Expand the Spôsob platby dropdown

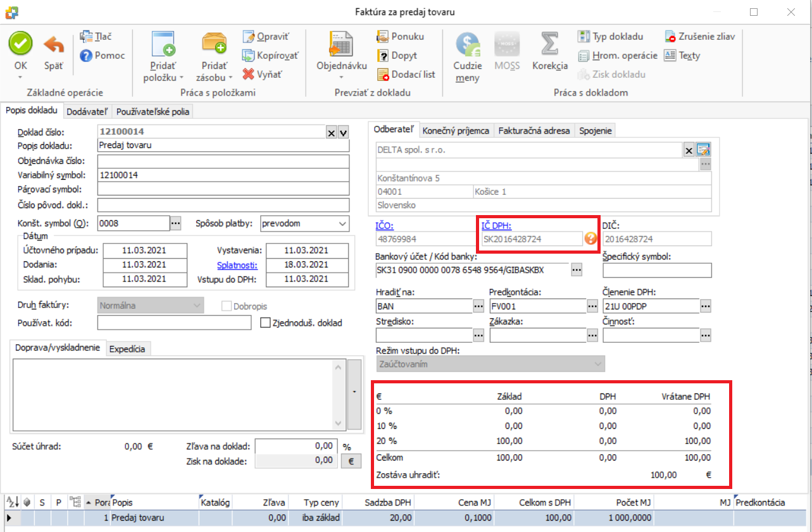click(x=342, y=223)
